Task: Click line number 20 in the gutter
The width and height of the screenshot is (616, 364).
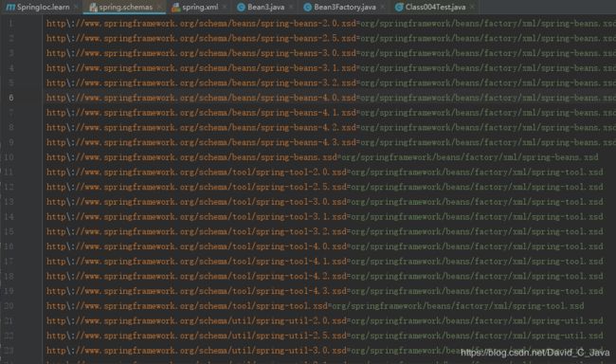Action: point(9,306)
